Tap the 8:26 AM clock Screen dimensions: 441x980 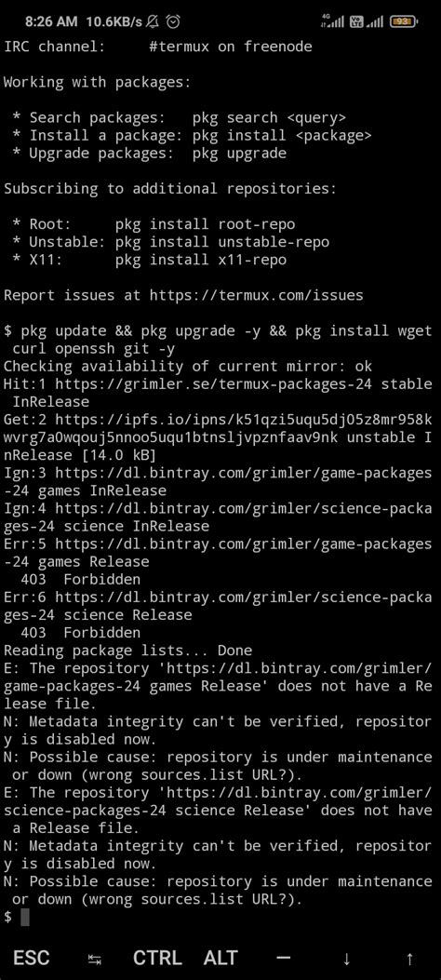51,22
